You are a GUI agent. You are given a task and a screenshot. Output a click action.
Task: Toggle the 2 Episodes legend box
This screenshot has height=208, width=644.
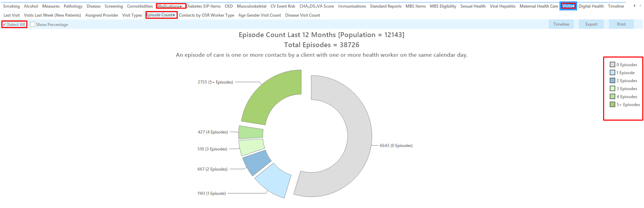tap(612, 80)
